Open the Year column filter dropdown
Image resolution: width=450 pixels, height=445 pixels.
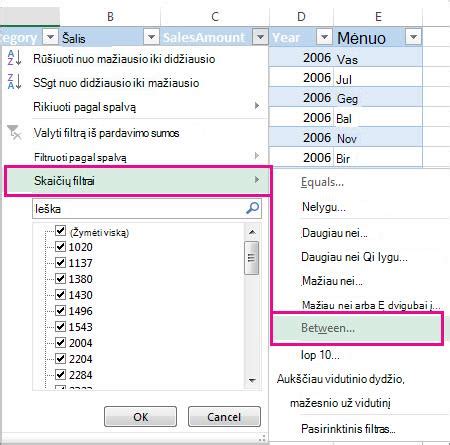[x=324, y=37]
